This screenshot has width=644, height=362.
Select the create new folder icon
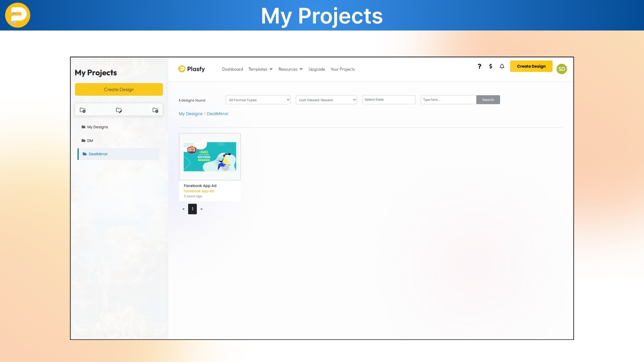83,110
